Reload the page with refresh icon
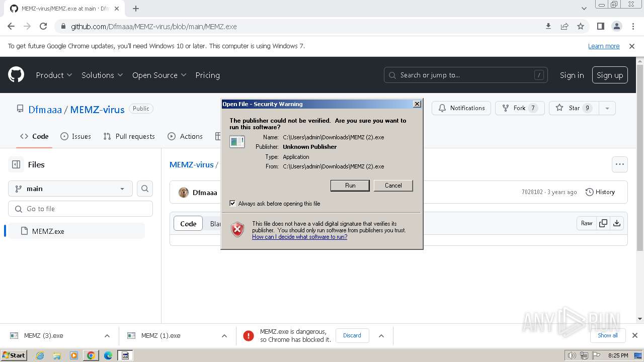Viewport: 644px width, 362px height. (43, 26)
